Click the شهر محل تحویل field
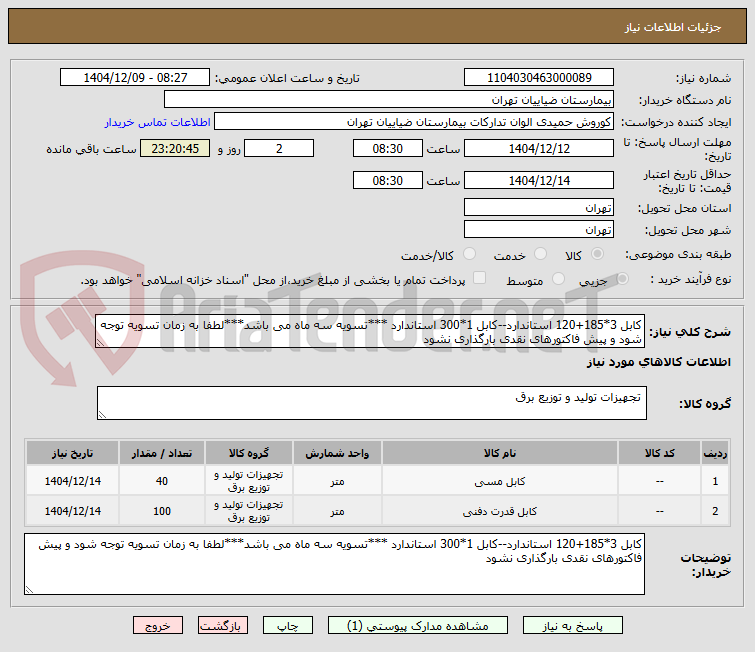The image size is (755, 652). (539, 229)
